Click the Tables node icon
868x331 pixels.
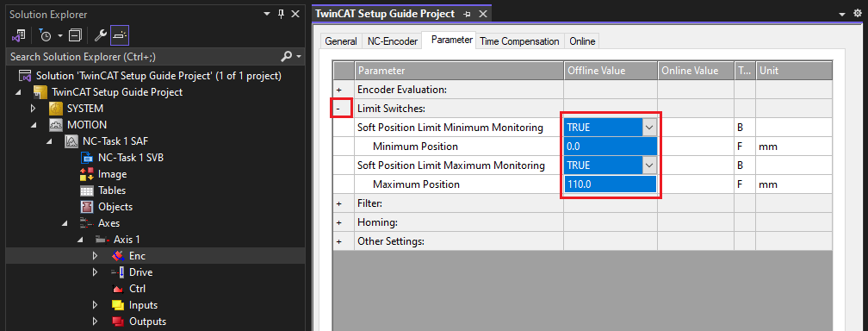pos(87,190)
